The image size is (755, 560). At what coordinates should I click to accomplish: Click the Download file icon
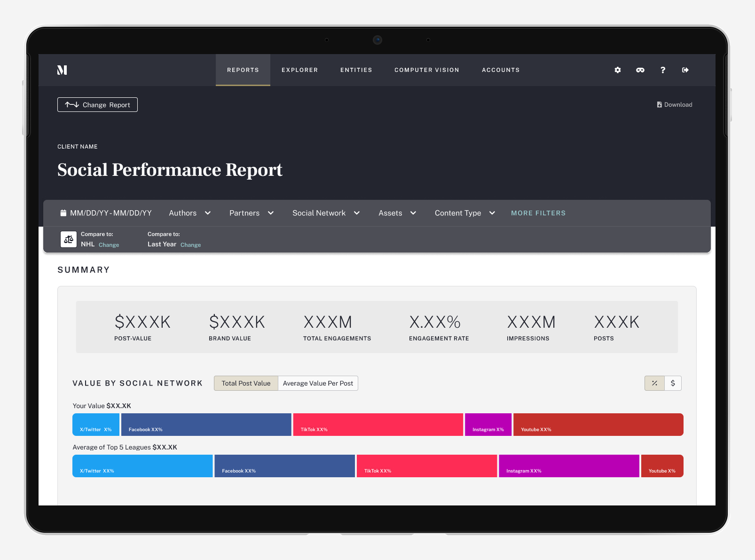point(659,105)
